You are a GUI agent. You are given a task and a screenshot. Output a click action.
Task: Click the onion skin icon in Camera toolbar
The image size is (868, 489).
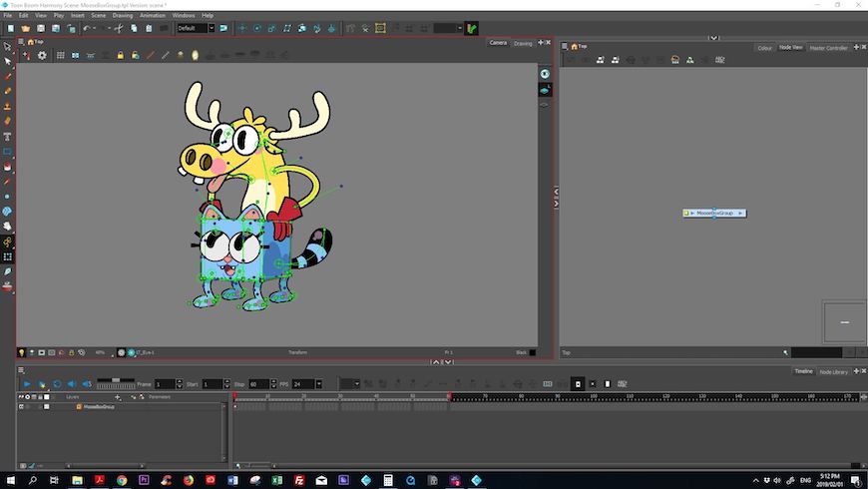point(195,55)
